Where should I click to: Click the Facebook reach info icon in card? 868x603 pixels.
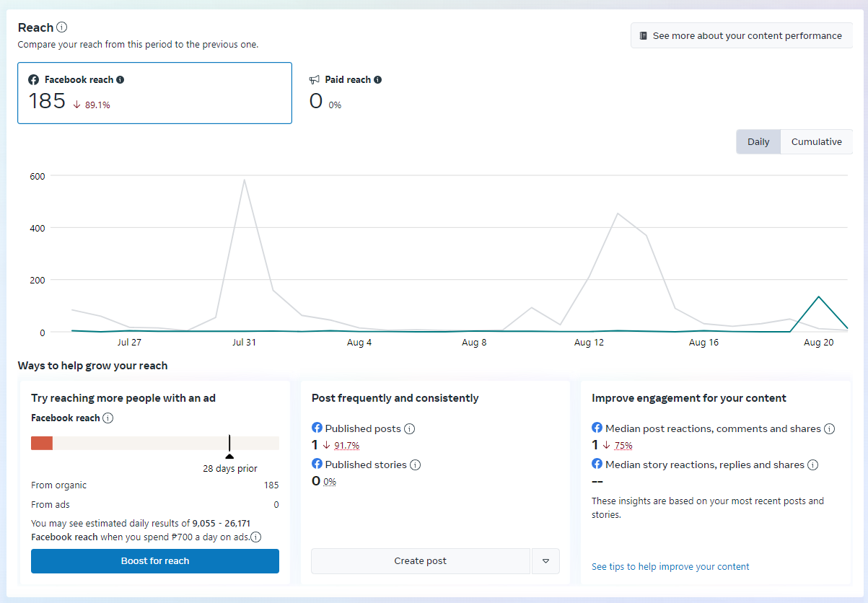[120, 80]
